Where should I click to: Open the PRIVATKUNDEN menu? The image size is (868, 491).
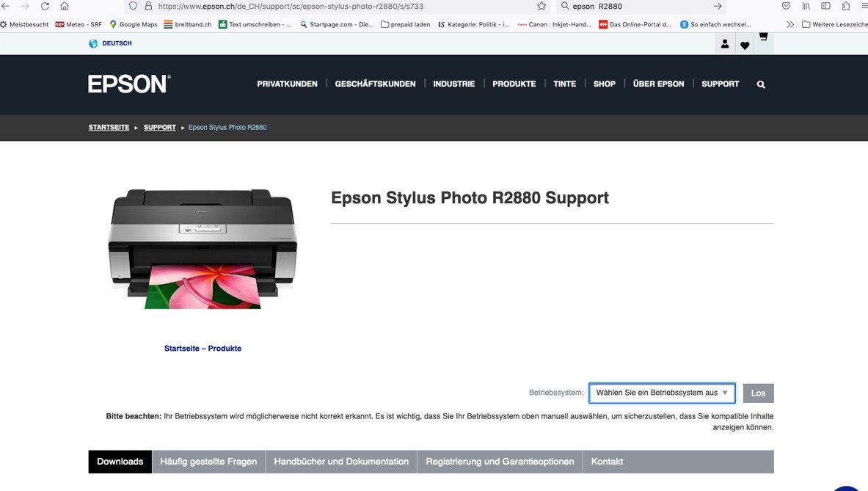pos(287,84)
